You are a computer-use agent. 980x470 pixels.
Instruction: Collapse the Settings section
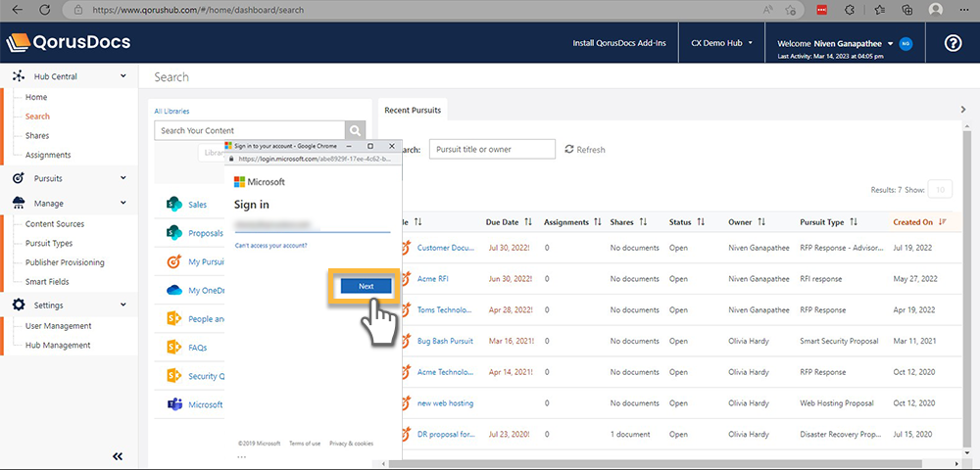pos(123,305)
